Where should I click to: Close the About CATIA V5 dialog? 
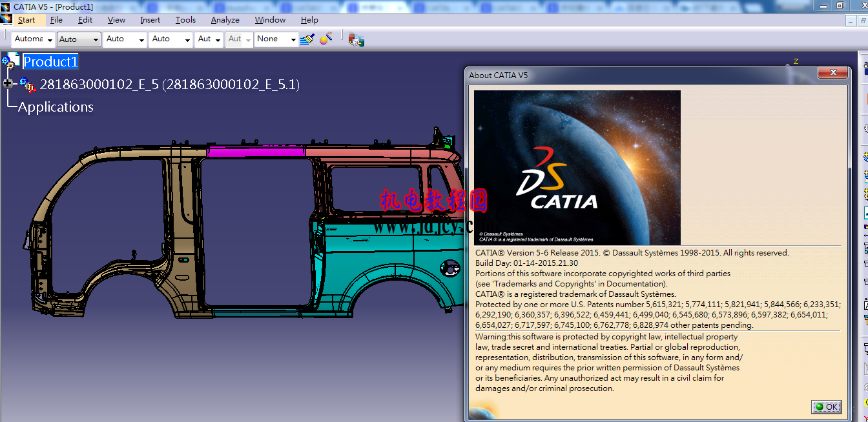tap(833, 72)
